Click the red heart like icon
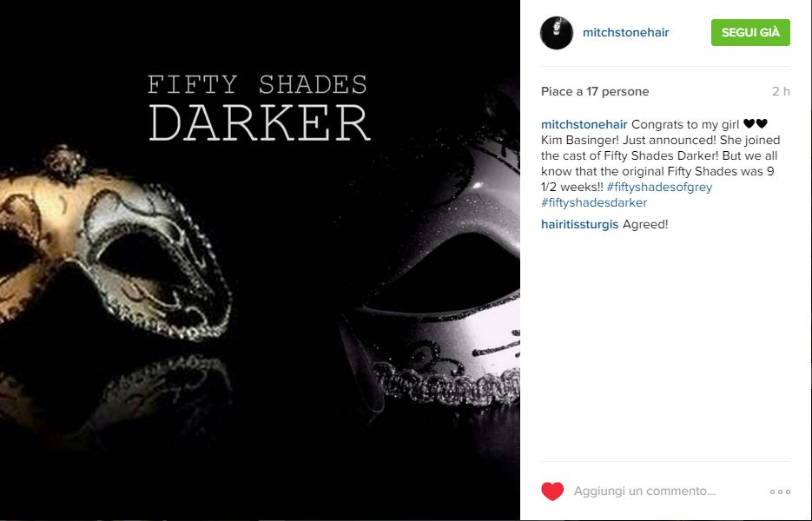 [552, 491]
